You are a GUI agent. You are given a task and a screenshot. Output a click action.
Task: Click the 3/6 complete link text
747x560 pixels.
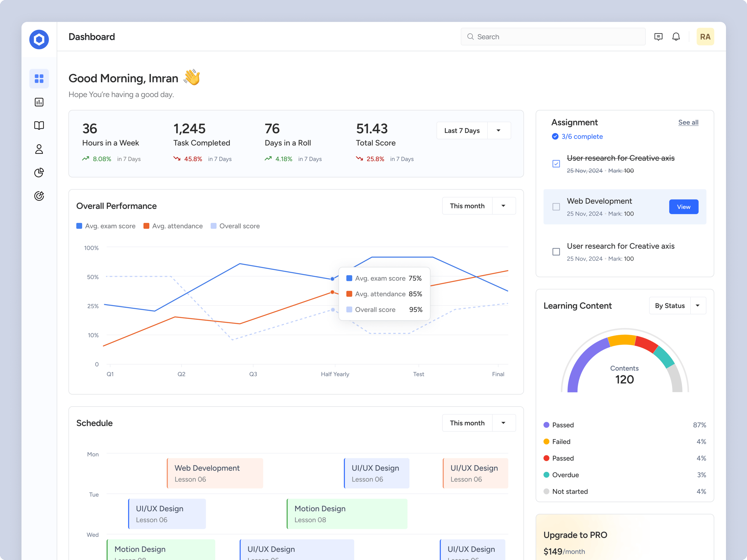[582, 136]
